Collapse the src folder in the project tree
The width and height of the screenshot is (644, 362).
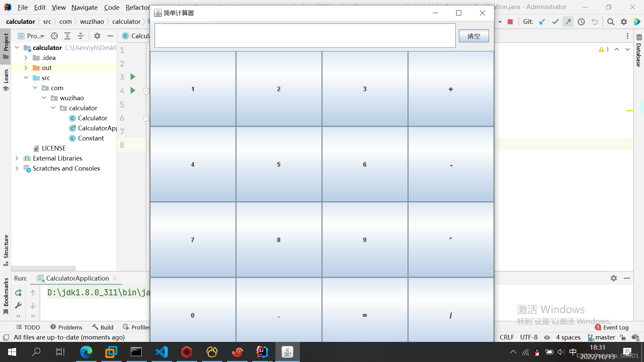coord(26,78)
